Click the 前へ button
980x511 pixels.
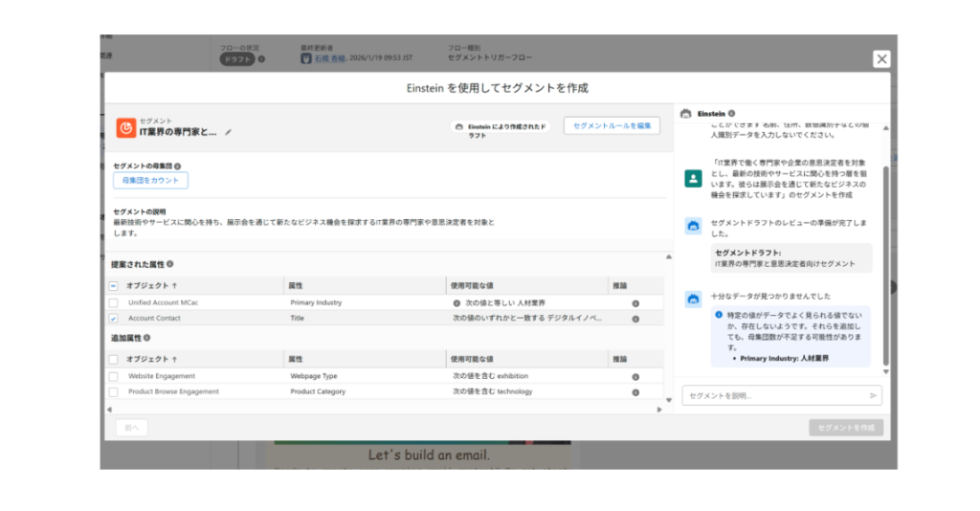pyautogui.click(x=131, y=428)
